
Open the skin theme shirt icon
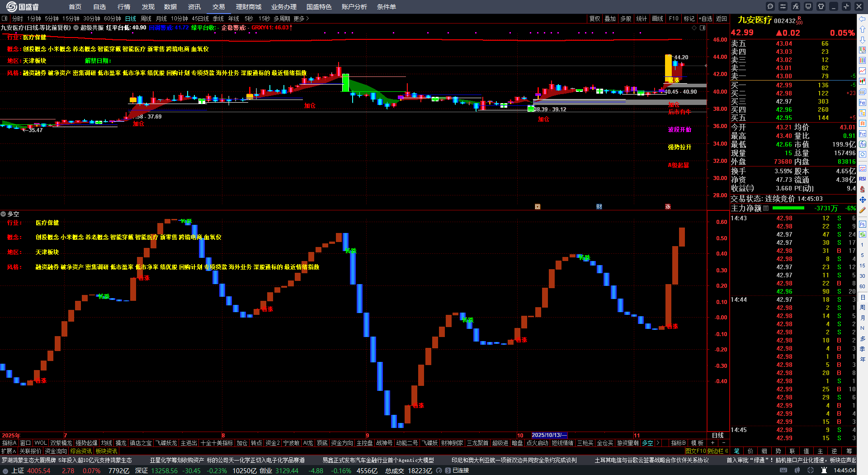pos(821,6)
